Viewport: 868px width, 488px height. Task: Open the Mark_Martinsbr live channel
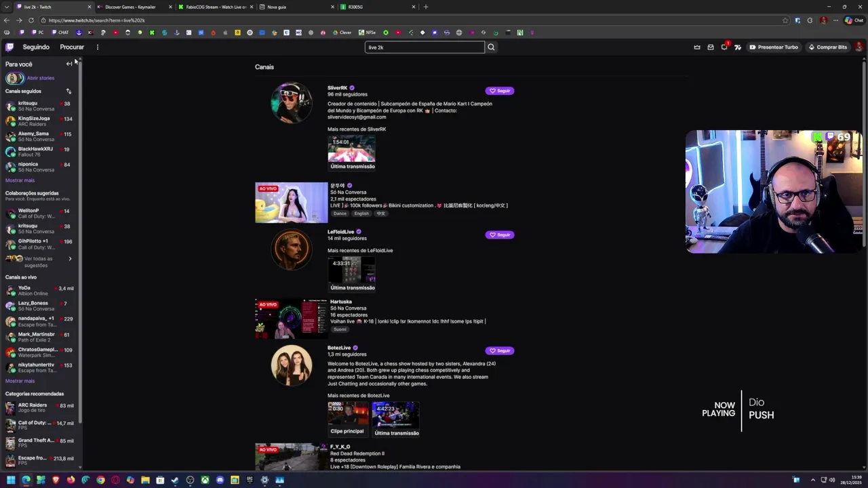(x=41, y=337)
